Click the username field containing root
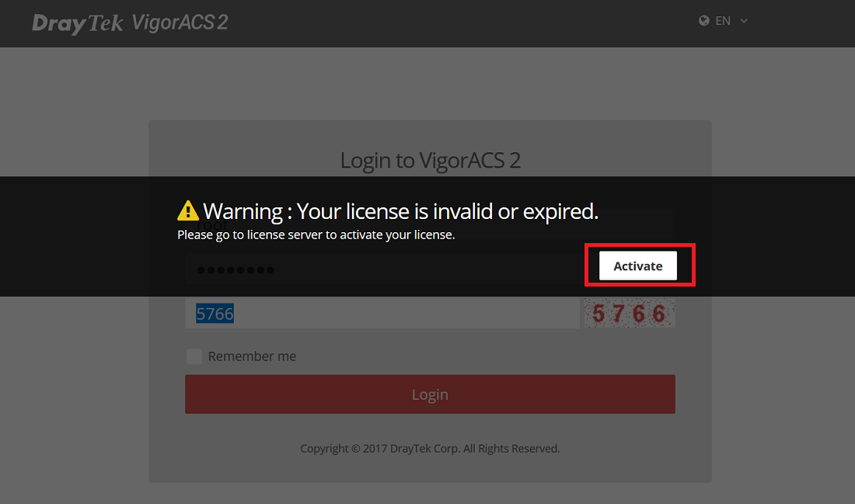The width and height of the screenshot is (855, 504). point(430,225)
